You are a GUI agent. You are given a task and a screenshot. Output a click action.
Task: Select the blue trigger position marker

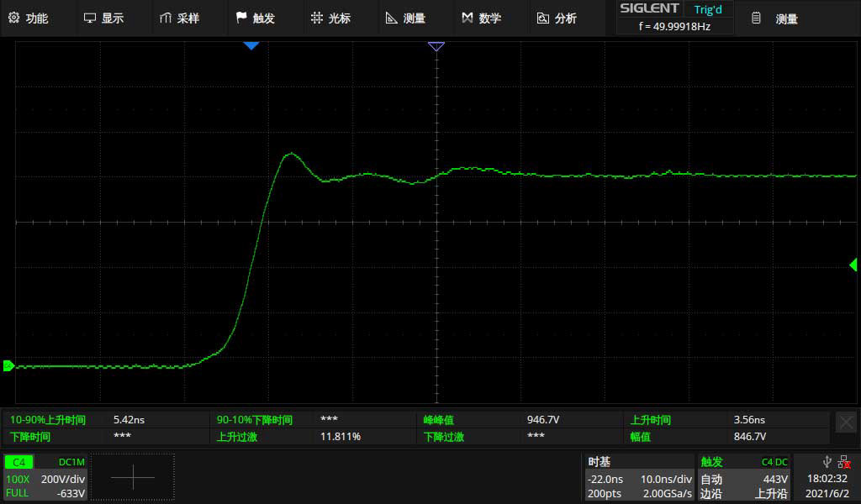251,46
